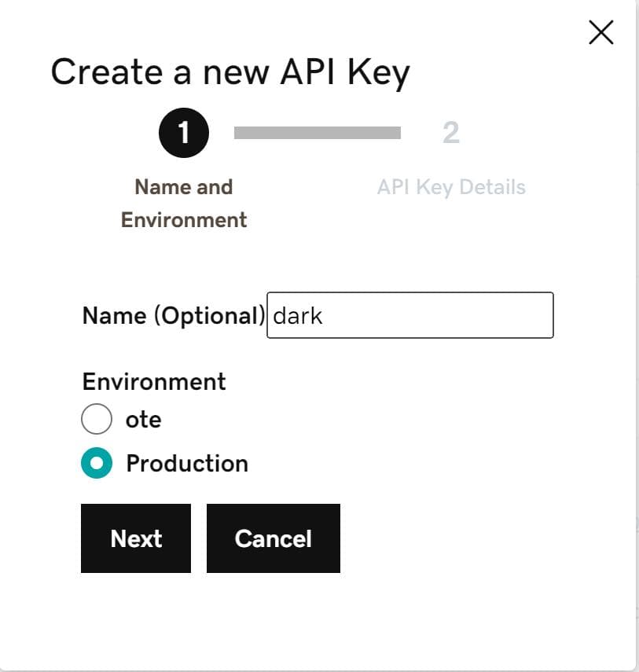
Task: Click the Name (Optional) field label
Action: 174,316
